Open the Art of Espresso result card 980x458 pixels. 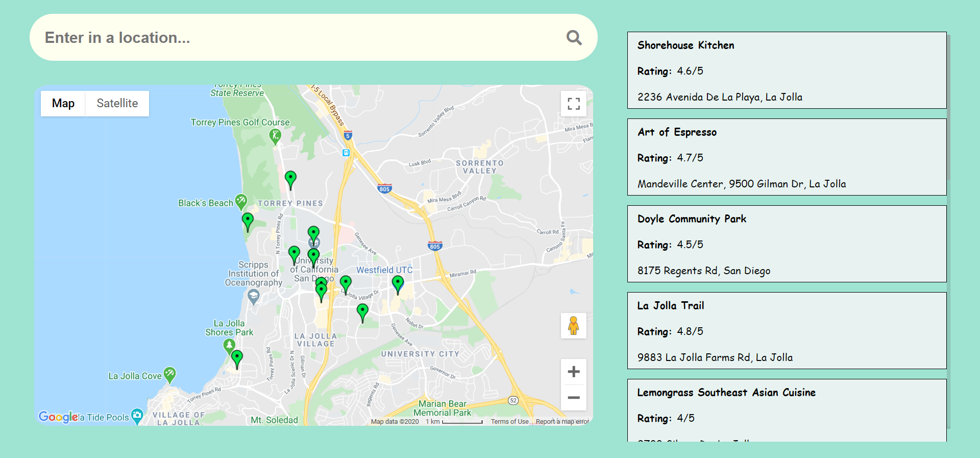(x=787, y=157)
